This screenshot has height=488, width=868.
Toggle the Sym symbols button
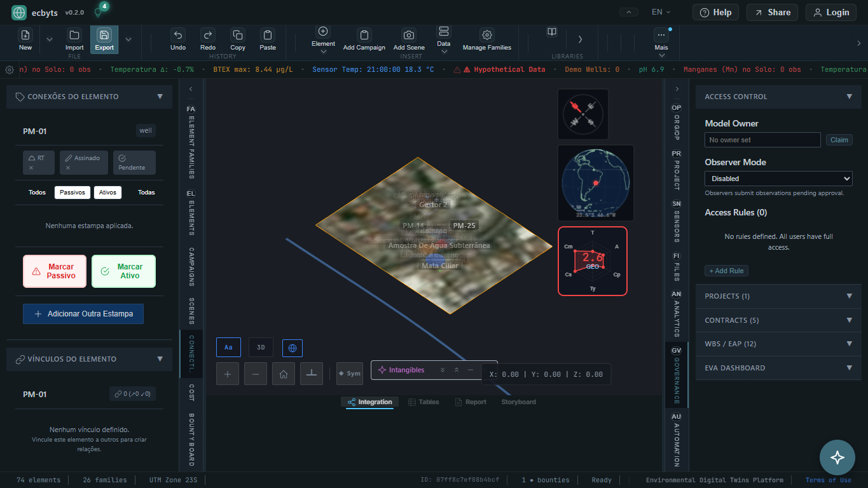[x=350, y=374]
